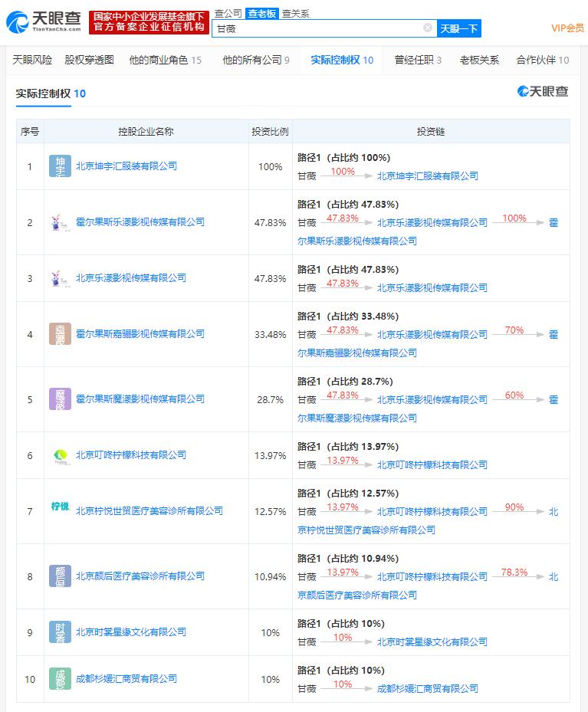Screen dimensions: 588x712
Task: Click 路径1 (占比约 13.97%) heading
Action: (348, 446)
